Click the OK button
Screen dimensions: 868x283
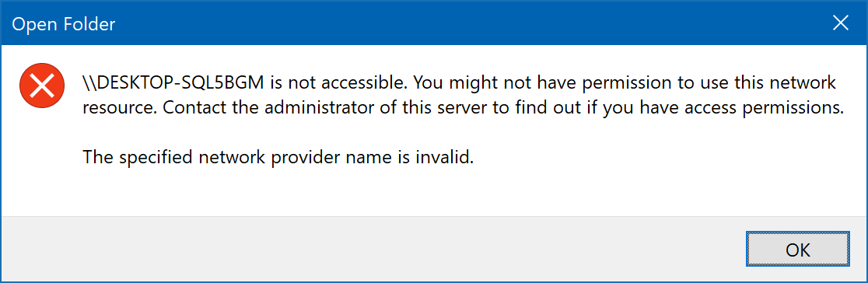coord(798,250)
